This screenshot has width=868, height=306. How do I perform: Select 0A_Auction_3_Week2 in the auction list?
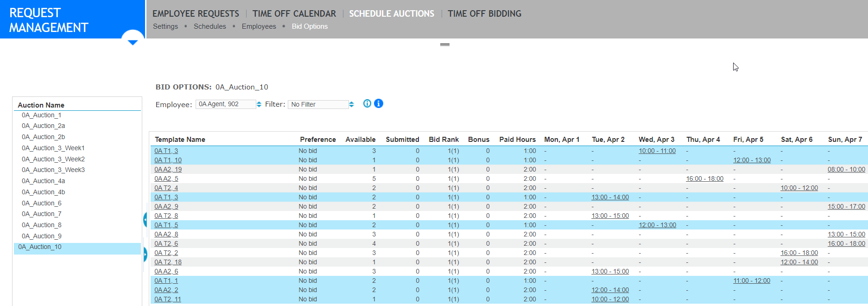tap(53, 159)
